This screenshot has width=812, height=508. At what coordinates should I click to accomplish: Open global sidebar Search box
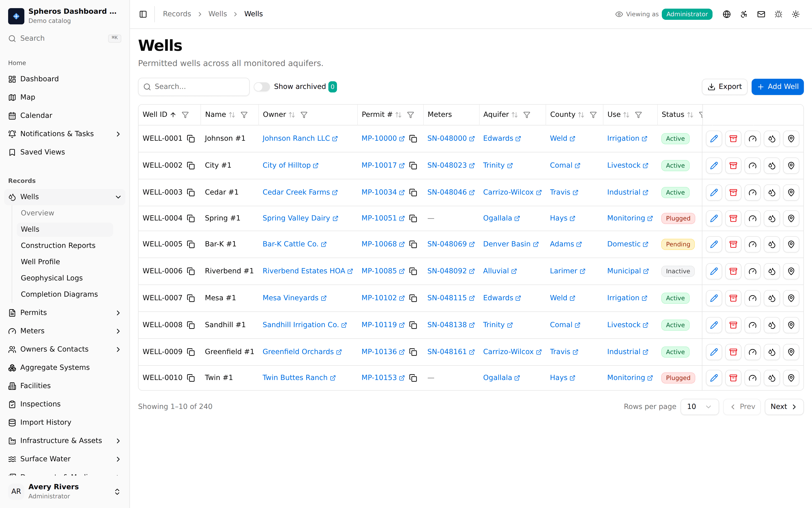[x=65, y=38]
